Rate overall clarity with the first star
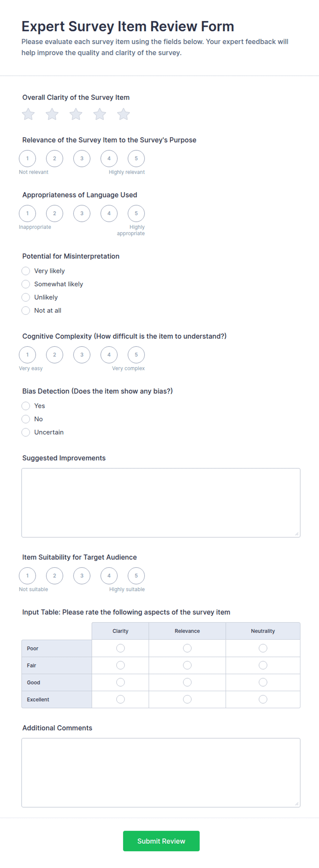 tap(28, 114)
